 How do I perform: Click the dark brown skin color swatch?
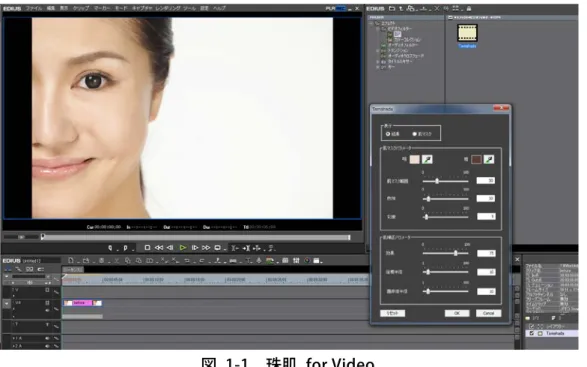click(x=476, y=160)
